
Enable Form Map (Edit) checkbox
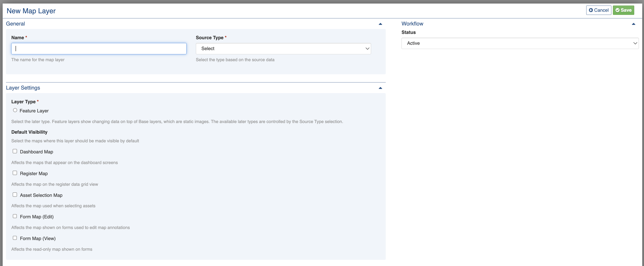point(15,216)
